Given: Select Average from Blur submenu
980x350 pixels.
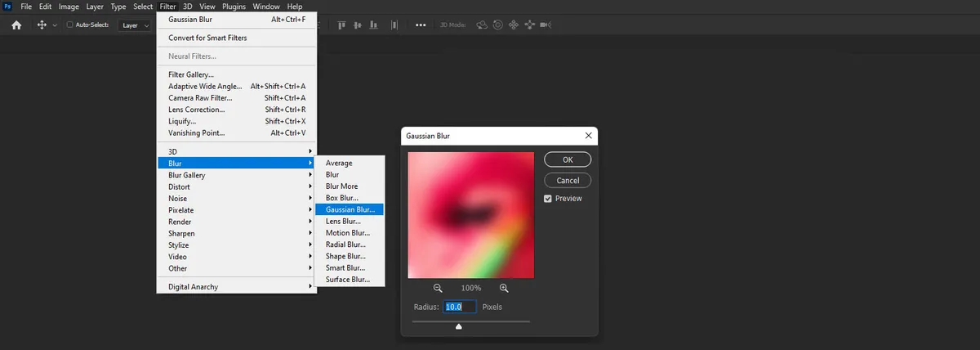Looking at the screenshot, I should [x=350, y=163].
